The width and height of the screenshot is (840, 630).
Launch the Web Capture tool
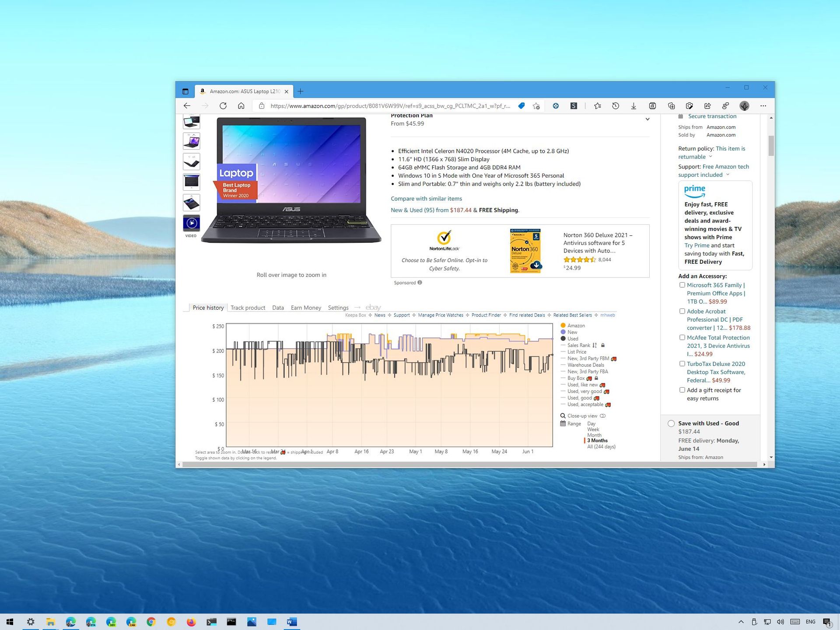[x=689, y=105]
